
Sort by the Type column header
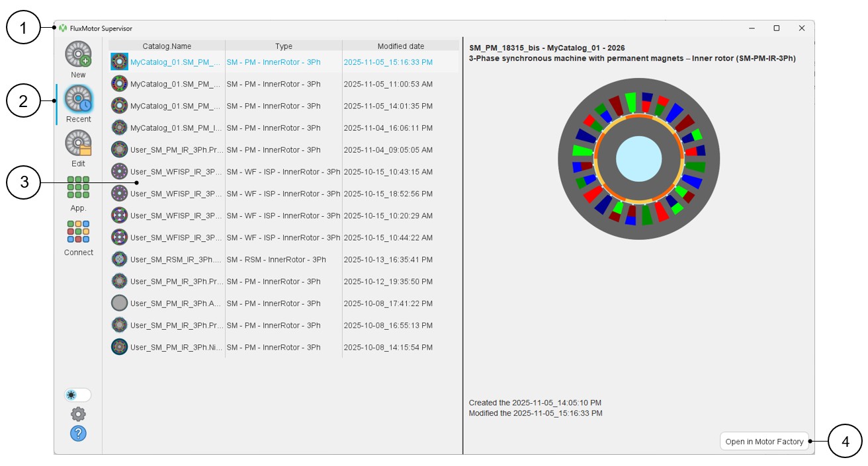click(284, 46)
